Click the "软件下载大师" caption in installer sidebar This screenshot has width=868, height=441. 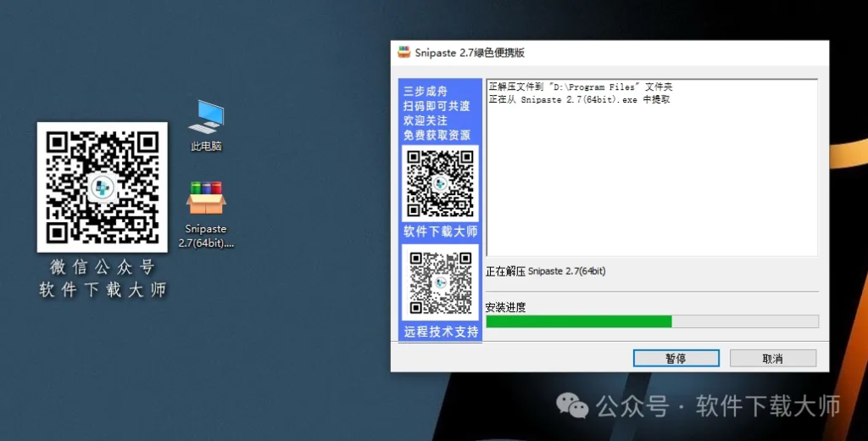(x=440, y=232)
